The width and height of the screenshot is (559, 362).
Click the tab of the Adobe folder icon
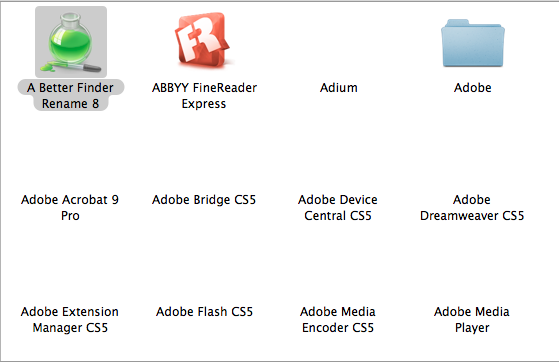point(456,23)
